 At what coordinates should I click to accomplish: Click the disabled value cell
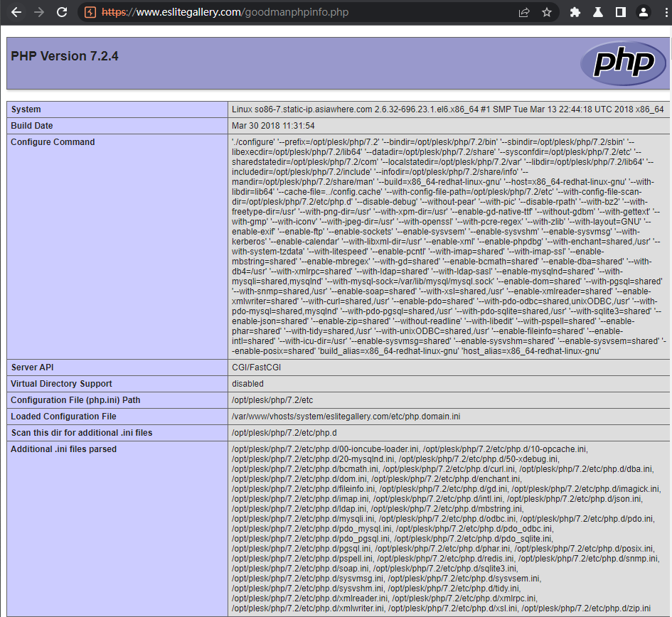pyautogui.click(x=247, y=383)
